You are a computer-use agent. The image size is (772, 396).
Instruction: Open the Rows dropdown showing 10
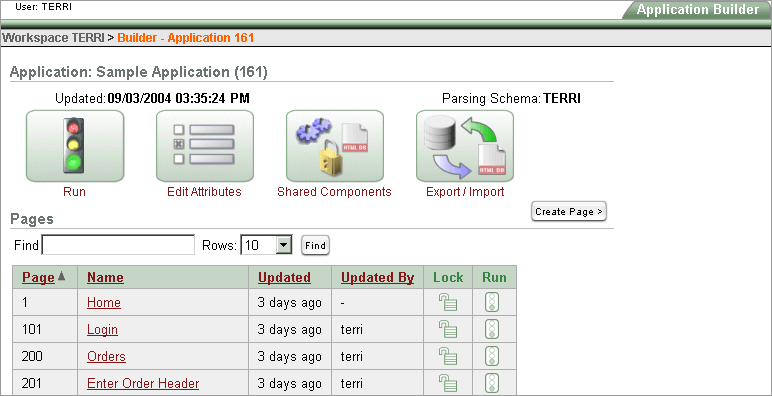(266, 245)
